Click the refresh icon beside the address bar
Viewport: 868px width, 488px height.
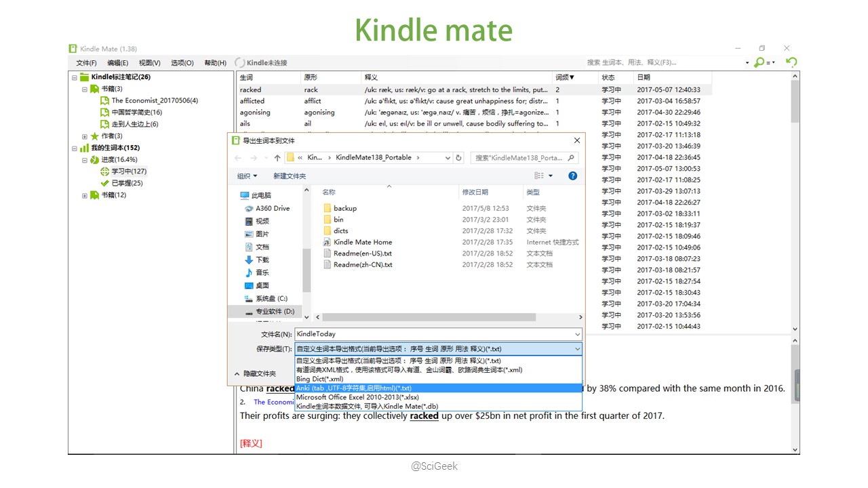click(459, 157)
